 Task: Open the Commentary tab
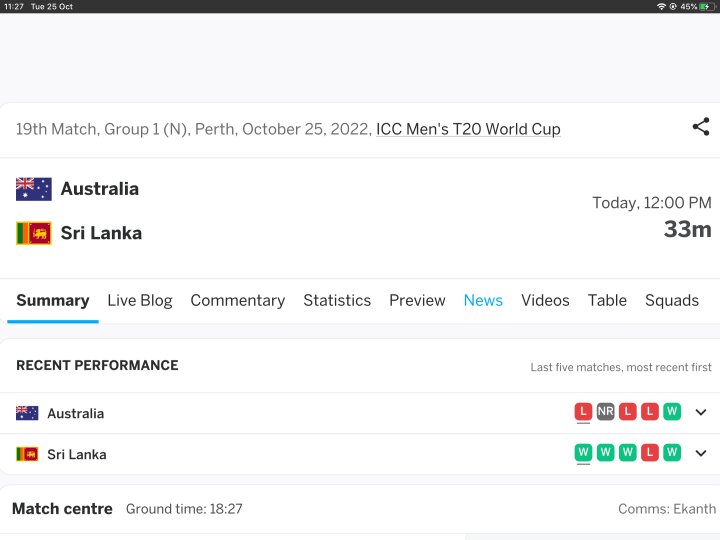tap(237, 300)
